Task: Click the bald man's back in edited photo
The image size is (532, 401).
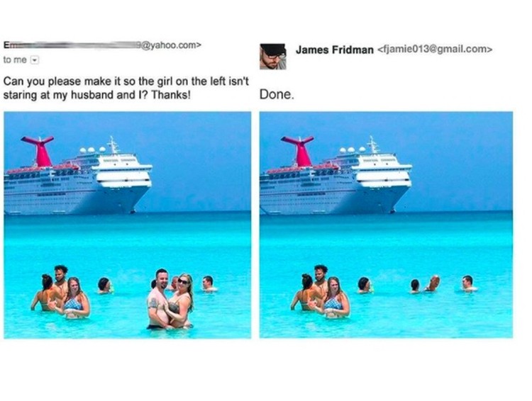Action: pos(433,283)
